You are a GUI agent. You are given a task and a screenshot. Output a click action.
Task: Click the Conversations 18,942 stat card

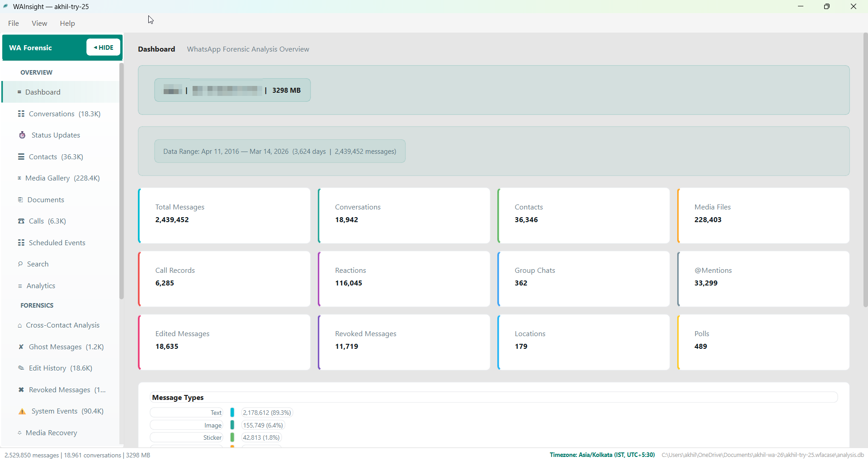404,216
